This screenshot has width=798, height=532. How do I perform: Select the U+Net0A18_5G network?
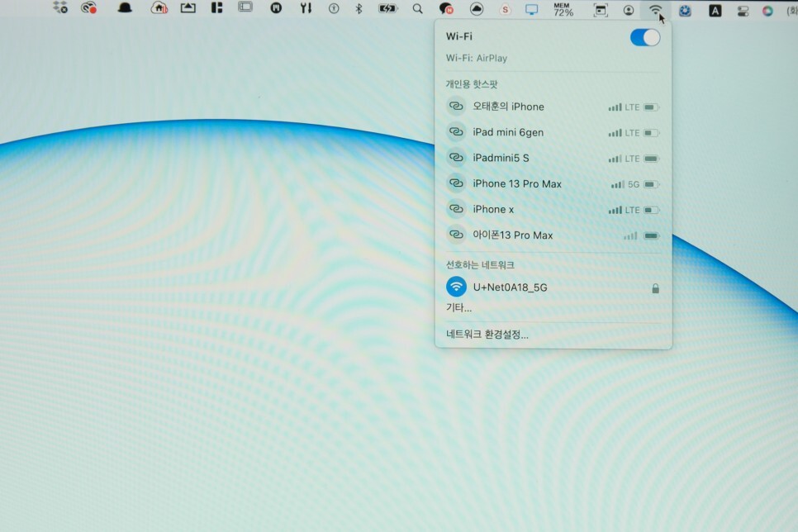point(553,287)
